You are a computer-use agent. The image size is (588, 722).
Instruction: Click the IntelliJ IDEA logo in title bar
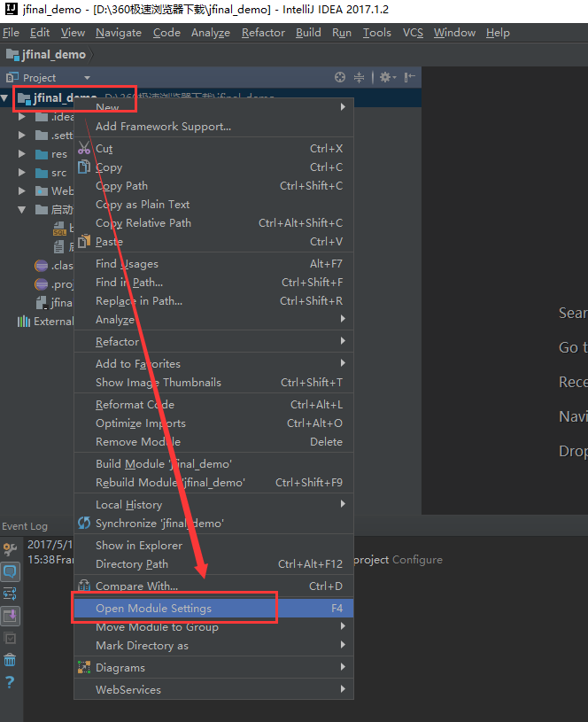coord(10,8)
